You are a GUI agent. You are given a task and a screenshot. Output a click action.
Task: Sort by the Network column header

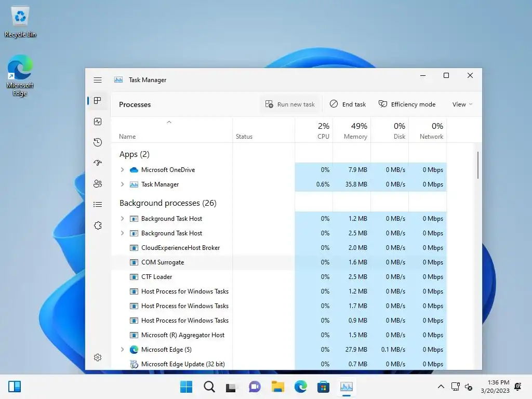pyautogui.click(x=428, y=130)
